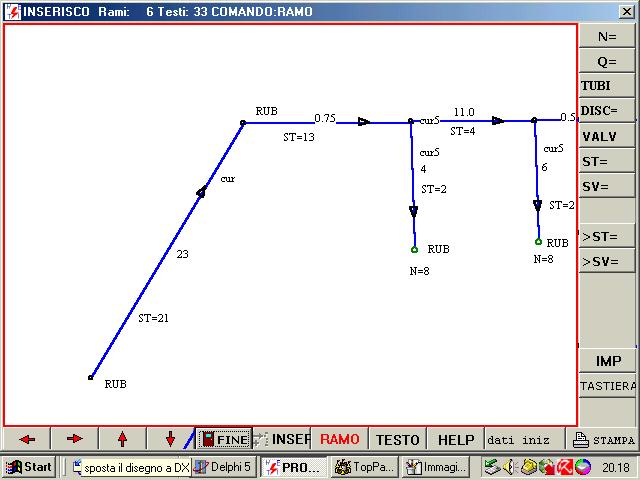Click the node at the bottom-left RUB

tap(91, 378)
